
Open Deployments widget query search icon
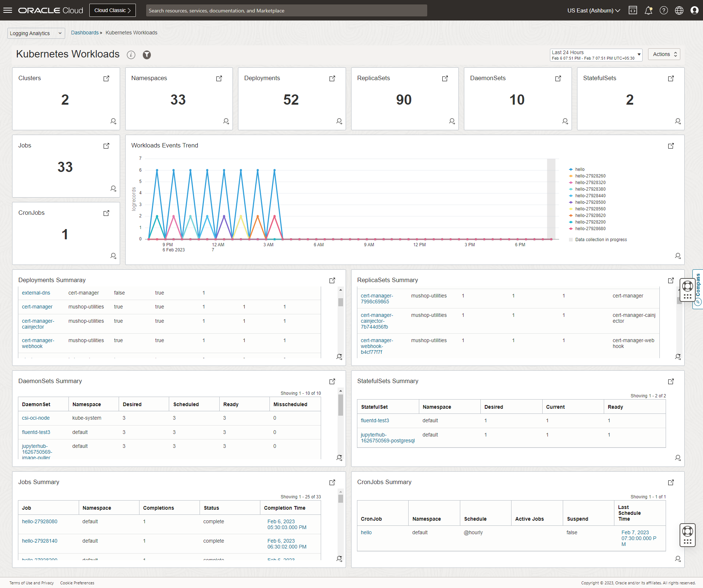pyautogui.click(x=339, y=121)
